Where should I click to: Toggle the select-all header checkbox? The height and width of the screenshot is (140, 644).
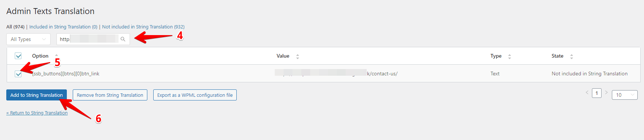point(18,56)
